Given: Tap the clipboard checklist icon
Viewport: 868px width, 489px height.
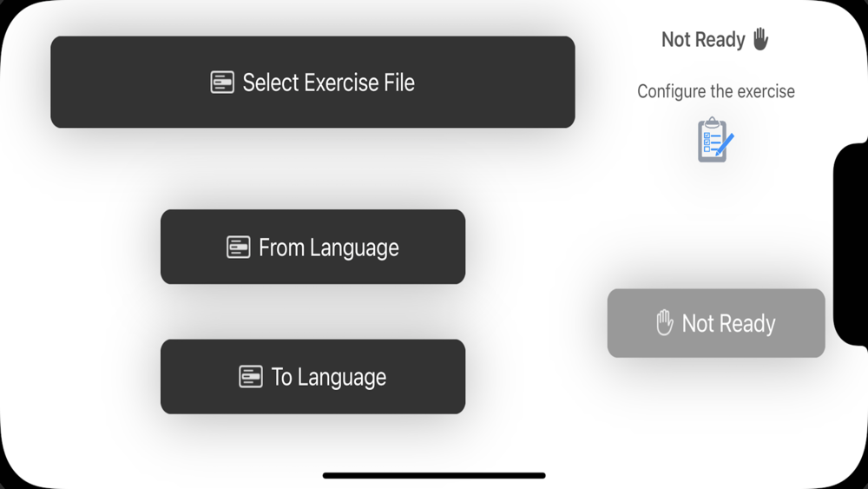Looking at the screenshot, I should point(715,140).
